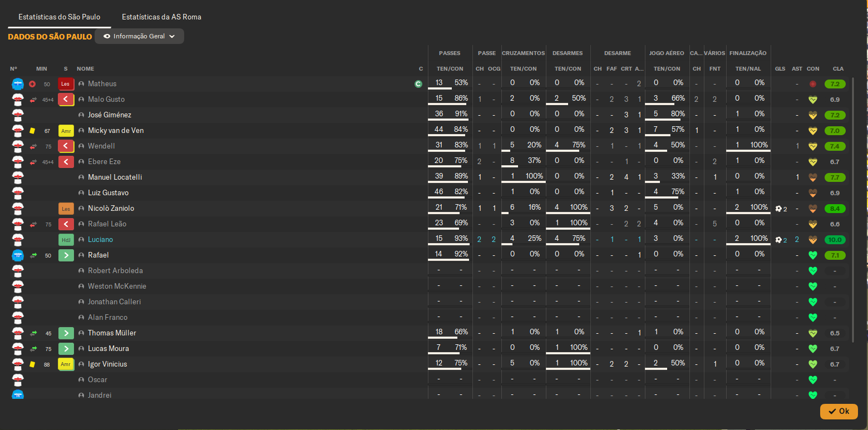Select the Oscar row name
This screenshot has height=430, width=868.
97,380
